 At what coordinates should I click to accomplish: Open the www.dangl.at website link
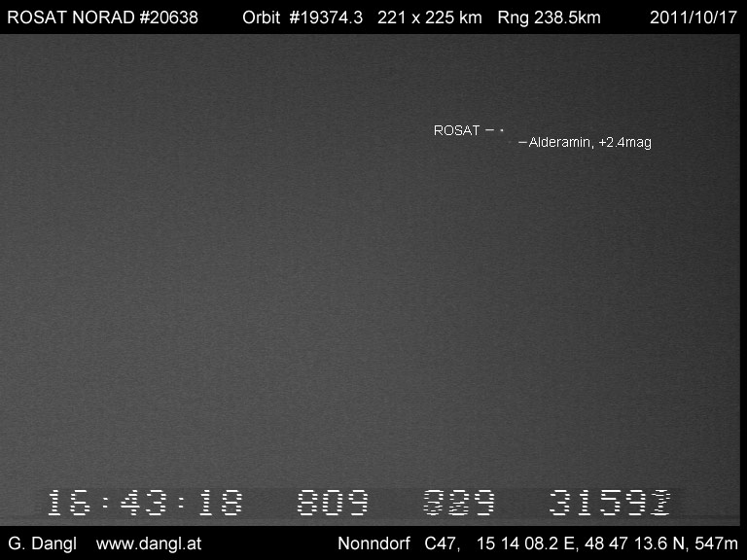149,543
